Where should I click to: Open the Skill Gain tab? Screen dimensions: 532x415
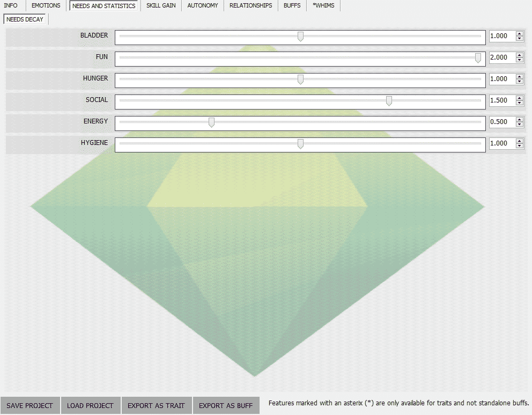[161, 6]
